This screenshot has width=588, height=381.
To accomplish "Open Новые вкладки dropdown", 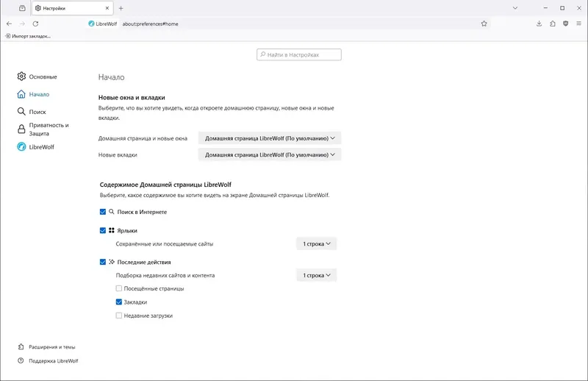I will 270,154.
